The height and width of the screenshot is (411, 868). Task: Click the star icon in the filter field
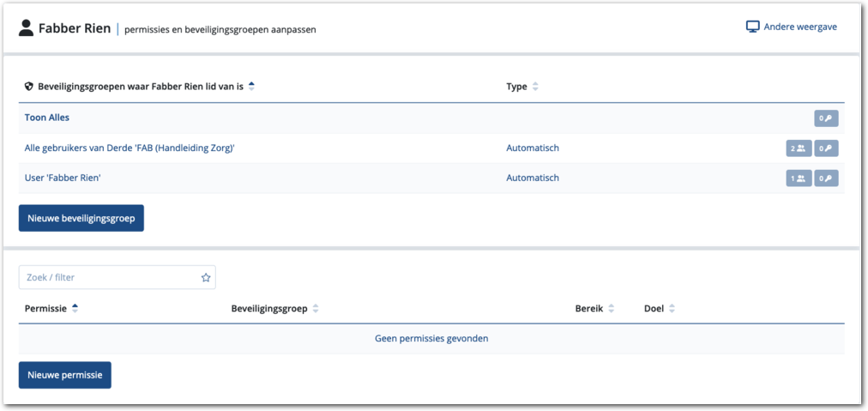[206, 277]
